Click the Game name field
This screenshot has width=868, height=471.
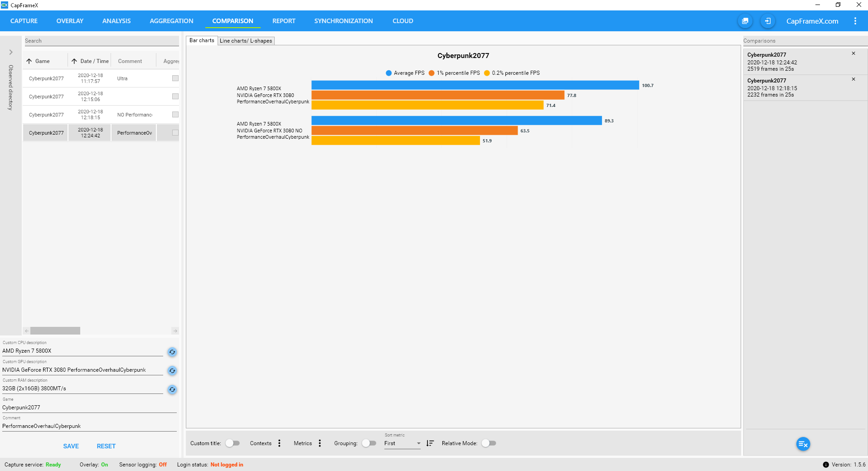(x=89, y=408)
